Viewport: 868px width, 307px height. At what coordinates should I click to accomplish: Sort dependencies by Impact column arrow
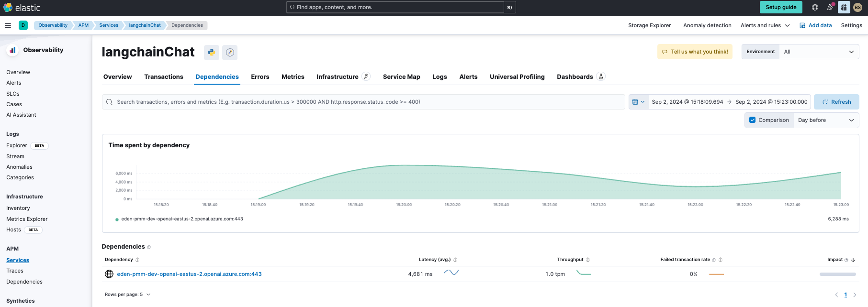pos(853,260)
